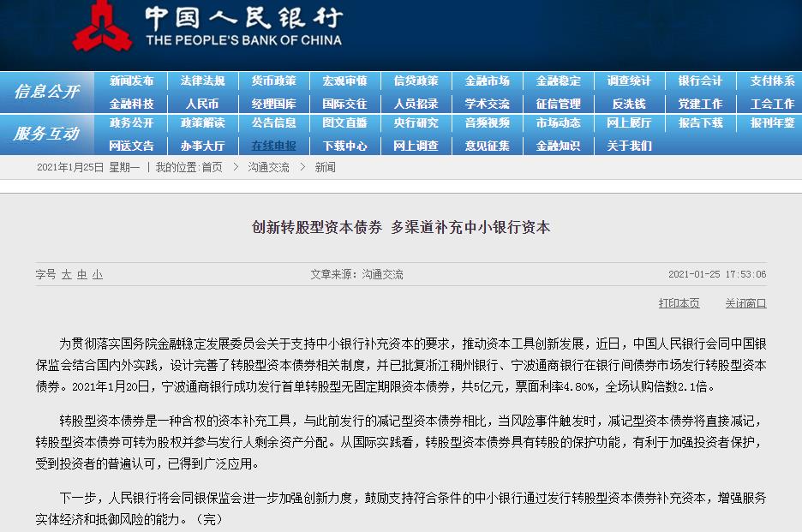Go to 下载中心 page
Screen dimensions: 802x532
pyautogui.click(x=344, y=146)
